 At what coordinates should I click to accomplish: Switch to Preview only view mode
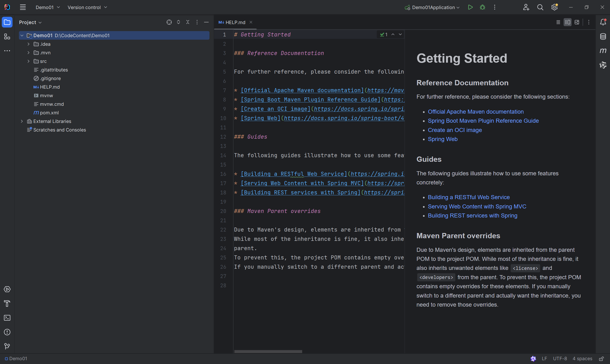click(577, 22)
